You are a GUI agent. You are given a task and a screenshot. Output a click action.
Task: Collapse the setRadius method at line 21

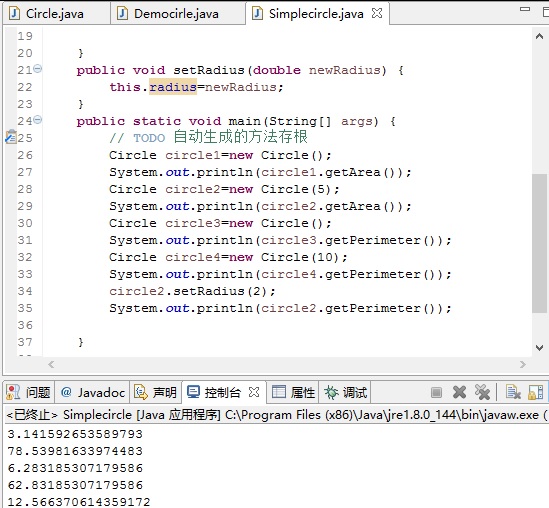pos(38,68)
